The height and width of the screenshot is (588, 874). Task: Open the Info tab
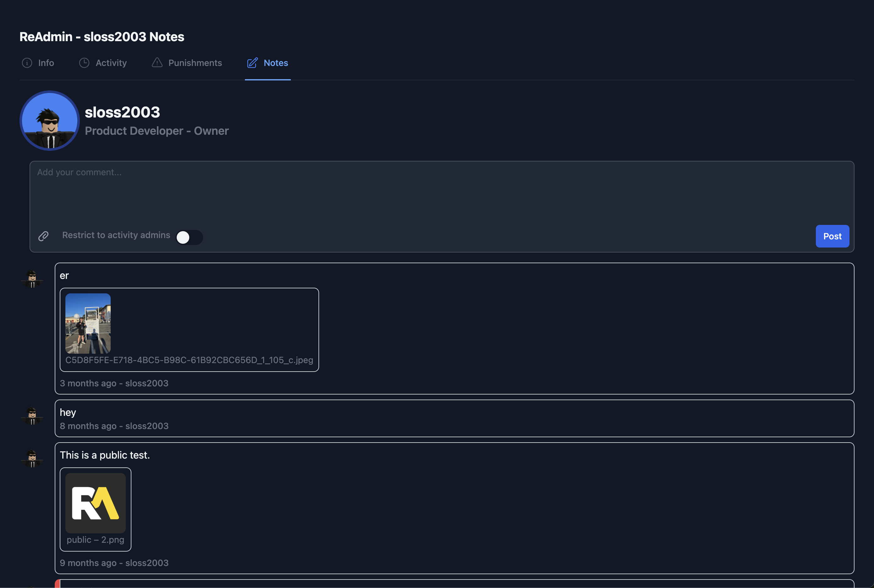[x=46, y=63]
